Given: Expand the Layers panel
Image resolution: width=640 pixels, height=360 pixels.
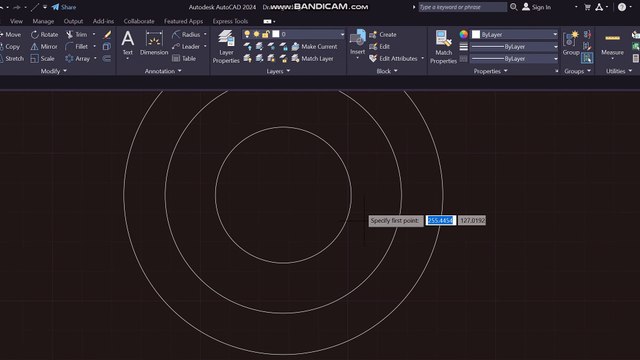Looking at the screenshot, I should [x=278, y=71].
